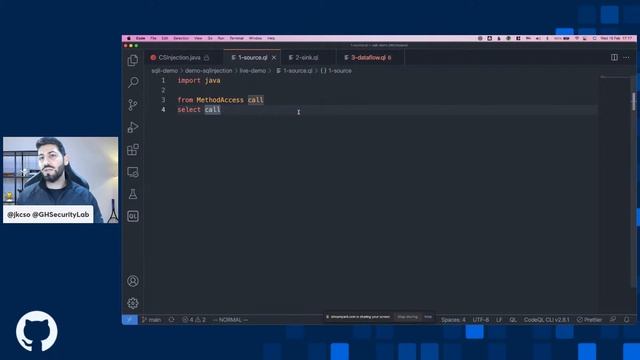
Task: Click the sync changes icon in status bar
Action: [171, 320]
